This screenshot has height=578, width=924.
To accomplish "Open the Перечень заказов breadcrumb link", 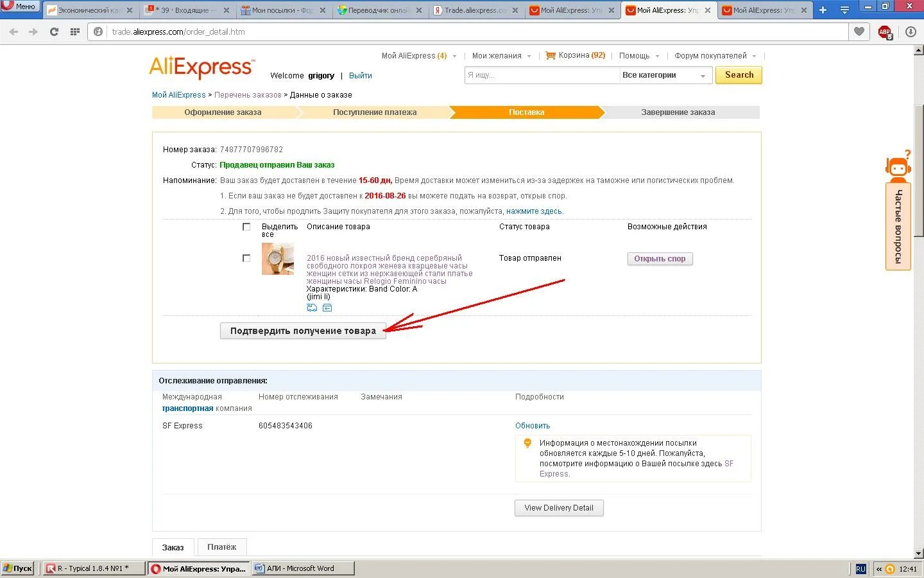I will tap(248, 95).
